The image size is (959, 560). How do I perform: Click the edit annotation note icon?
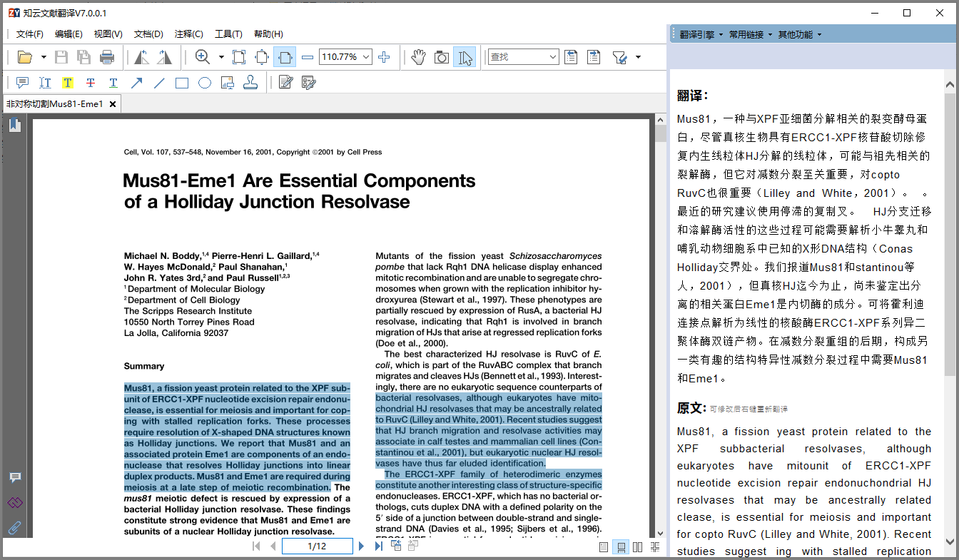(286, 83)
